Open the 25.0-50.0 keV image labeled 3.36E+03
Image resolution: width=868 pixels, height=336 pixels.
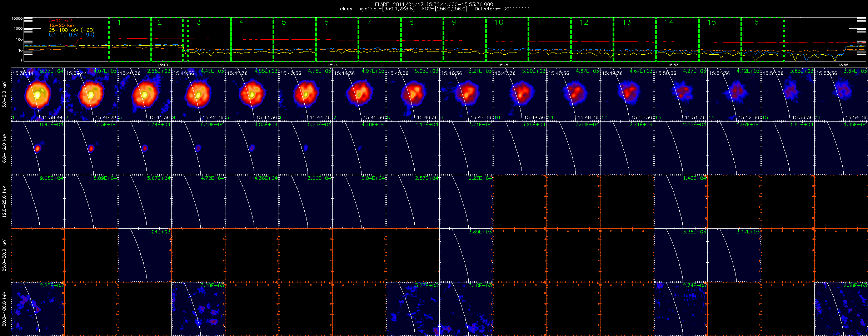(x=680, y=255)
